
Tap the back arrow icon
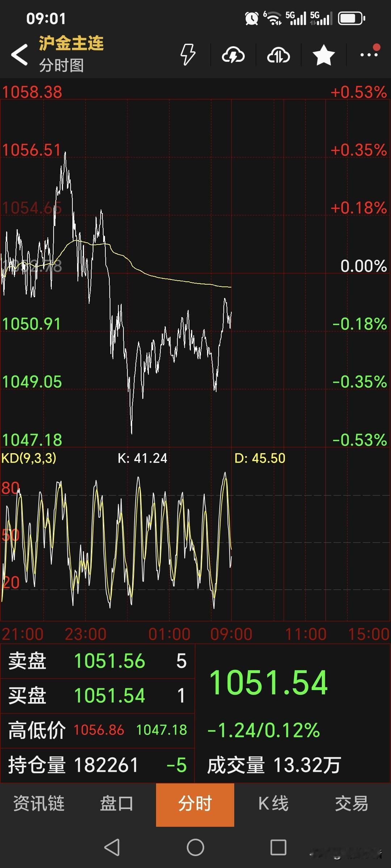(19, 55)
